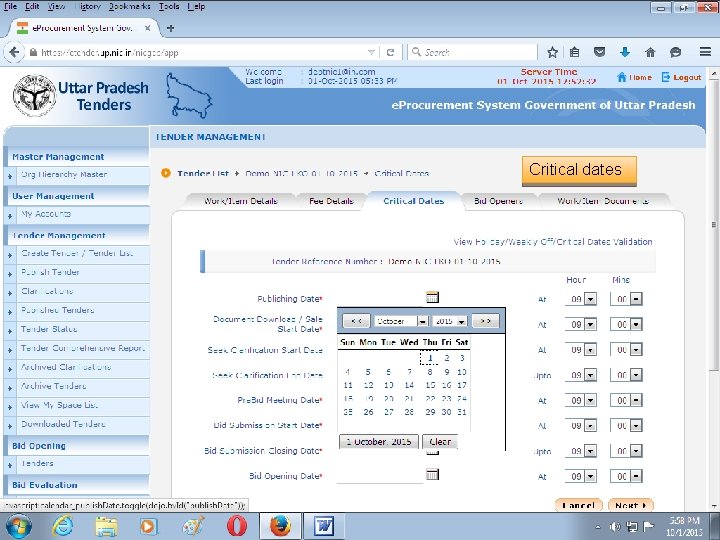Click the Pocket icon in toolbar
720x540 pixels.
pos(600,52)
